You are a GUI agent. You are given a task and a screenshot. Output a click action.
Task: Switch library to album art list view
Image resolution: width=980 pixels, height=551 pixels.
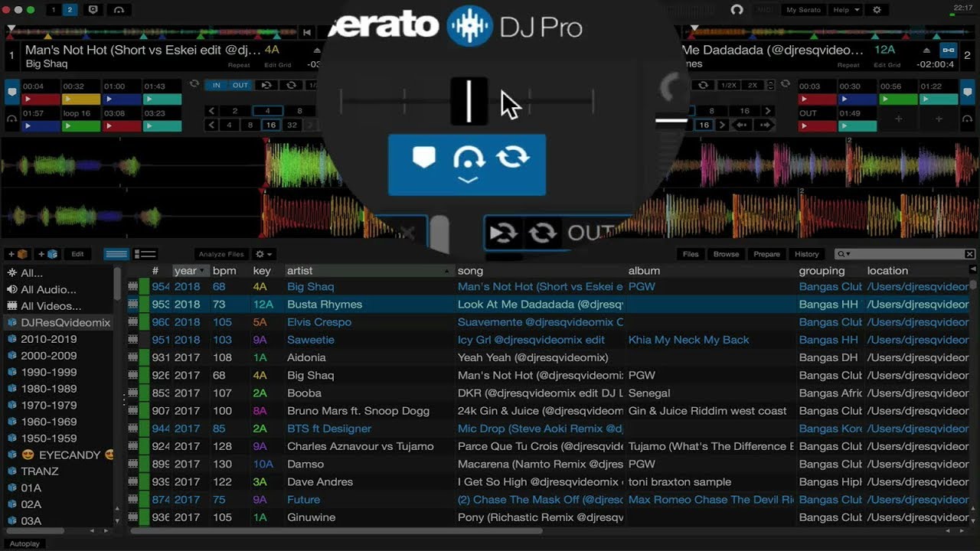145,254
